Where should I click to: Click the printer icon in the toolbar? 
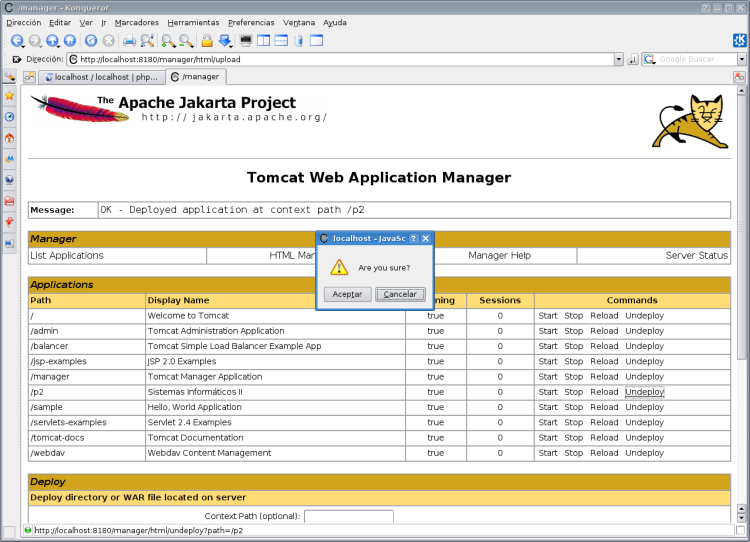129,41
